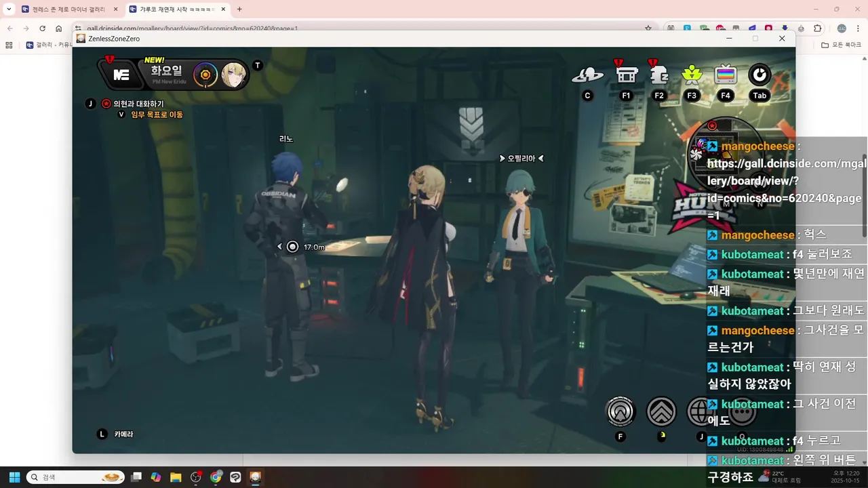Open the F1 shop icon
Viewport: 868px width, 488px height.
pos(626,75)
